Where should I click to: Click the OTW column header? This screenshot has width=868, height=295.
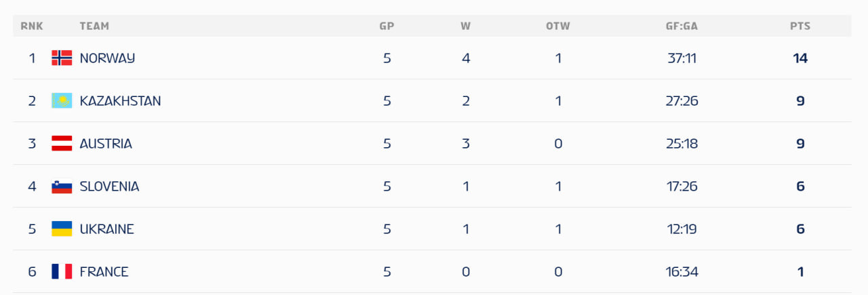(558, 26)
